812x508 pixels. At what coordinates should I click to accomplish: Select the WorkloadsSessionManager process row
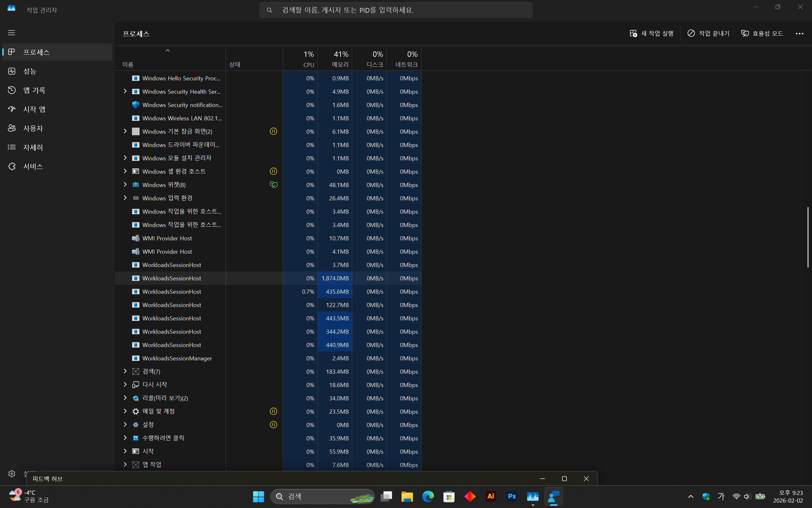[268, 358]
